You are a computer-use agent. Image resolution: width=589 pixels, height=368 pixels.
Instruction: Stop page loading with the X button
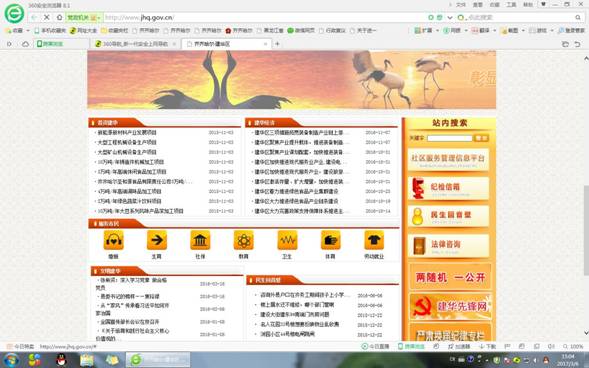coord(47,17)
